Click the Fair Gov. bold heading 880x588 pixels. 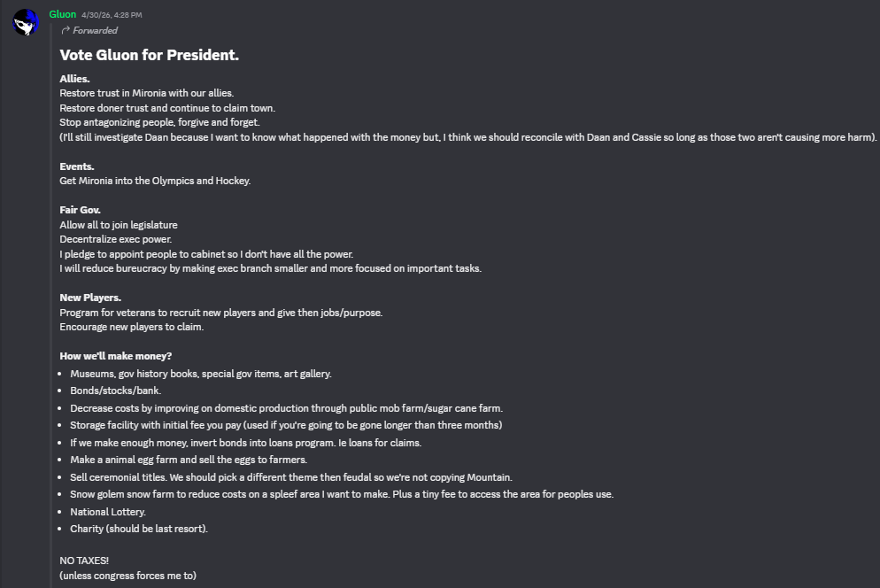pyautogui.click(x=81, y=210)
